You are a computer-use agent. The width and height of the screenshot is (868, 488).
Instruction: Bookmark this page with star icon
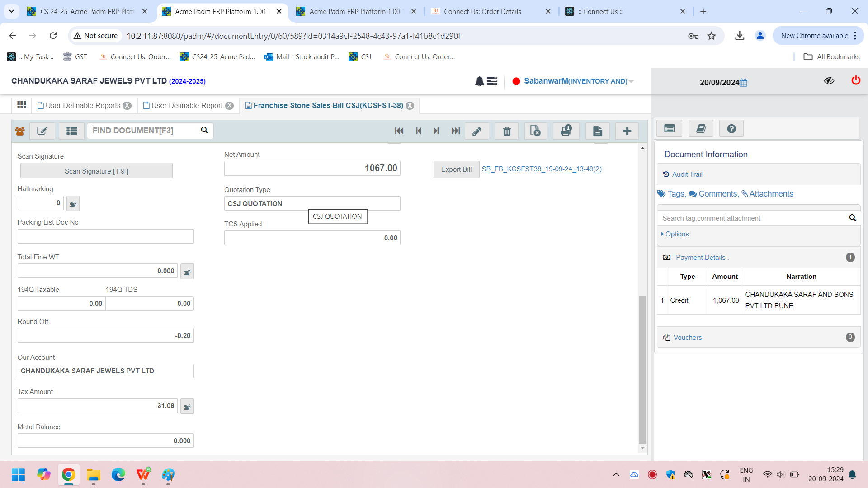tap(712, 36)
